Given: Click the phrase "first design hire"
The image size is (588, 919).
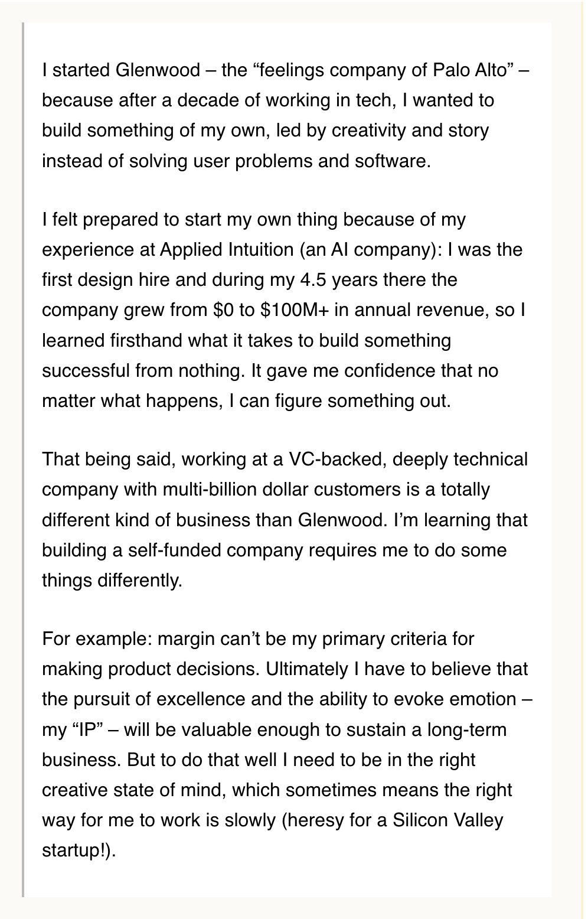Looking at the screenshot, I should click(106, 280).
